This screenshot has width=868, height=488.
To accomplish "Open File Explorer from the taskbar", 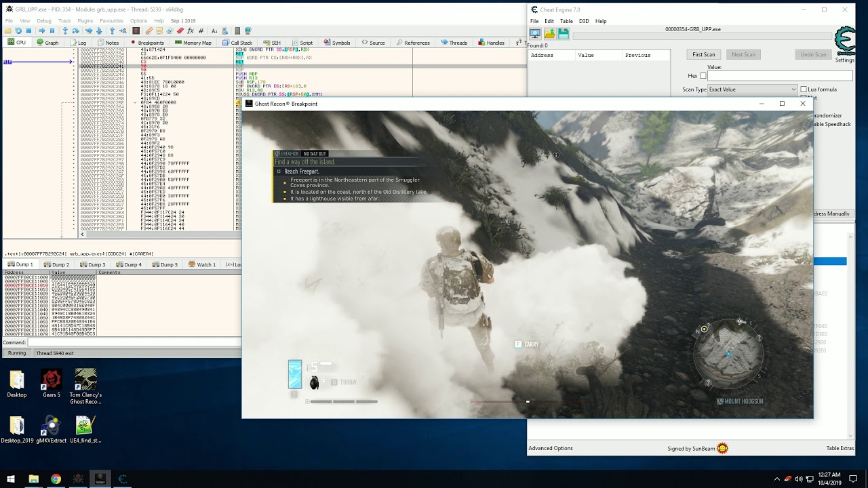I will coord(33,479).
